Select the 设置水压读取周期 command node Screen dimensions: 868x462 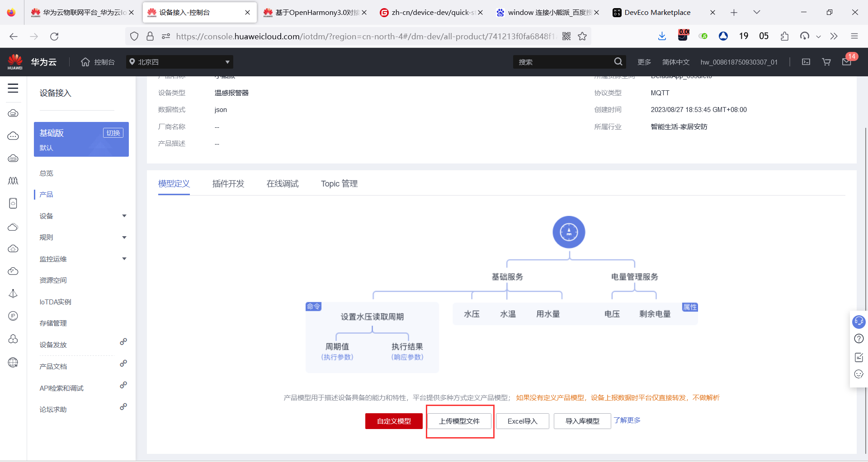click(372, 317)
